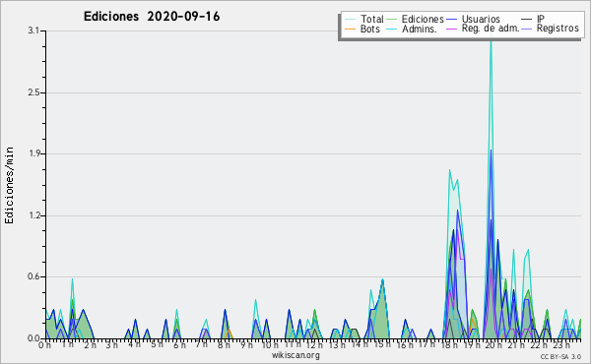Click the 'Bots' legend entry

(x=369, y=29)
